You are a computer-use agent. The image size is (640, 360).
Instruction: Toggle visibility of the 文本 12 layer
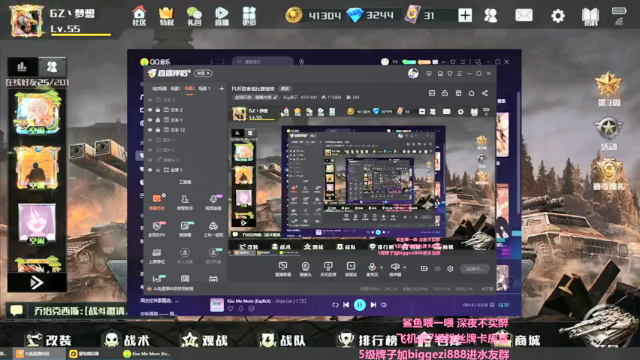tap(150, 130)
